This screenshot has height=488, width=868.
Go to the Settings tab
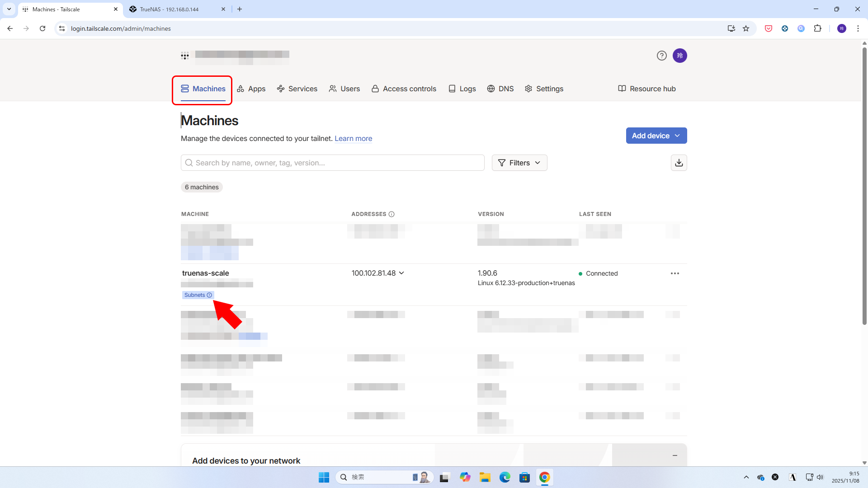(544, 89)
